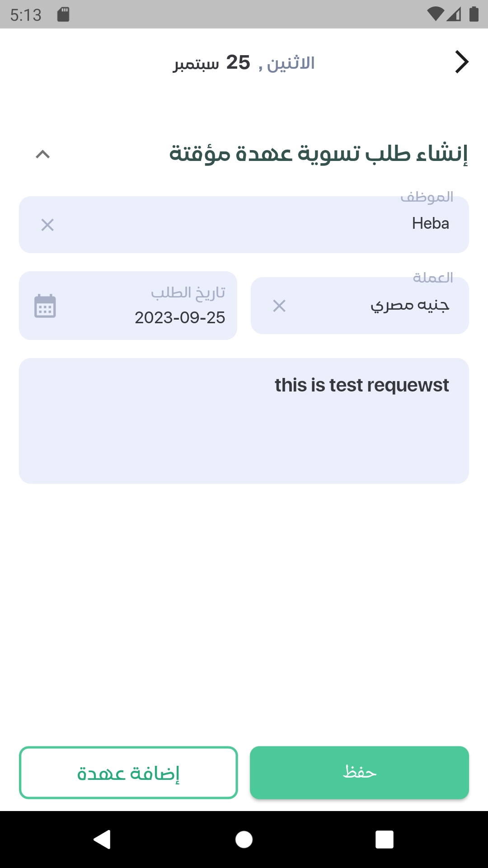Tap the date heading الاثنين, 25 سبتمبر
The width and height of the screenshot is (488, 868).
tap(244, 63)
